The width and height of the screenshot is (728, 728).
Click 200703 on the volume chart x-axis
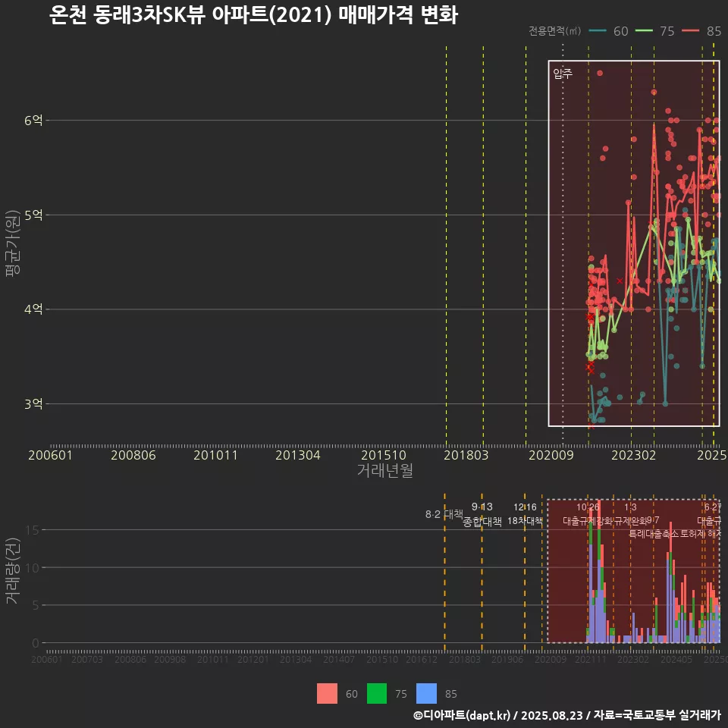(86, 659)
